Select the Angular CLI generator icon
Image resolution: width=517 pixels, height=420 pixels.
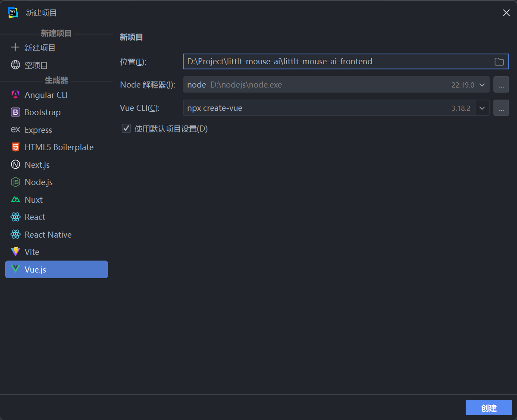(16, 94)
